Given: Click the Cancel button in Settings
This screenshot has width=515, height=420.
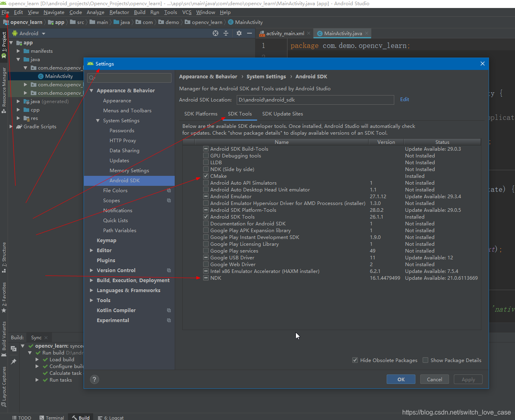Looking at the screenshot, I should pos(435,380).
